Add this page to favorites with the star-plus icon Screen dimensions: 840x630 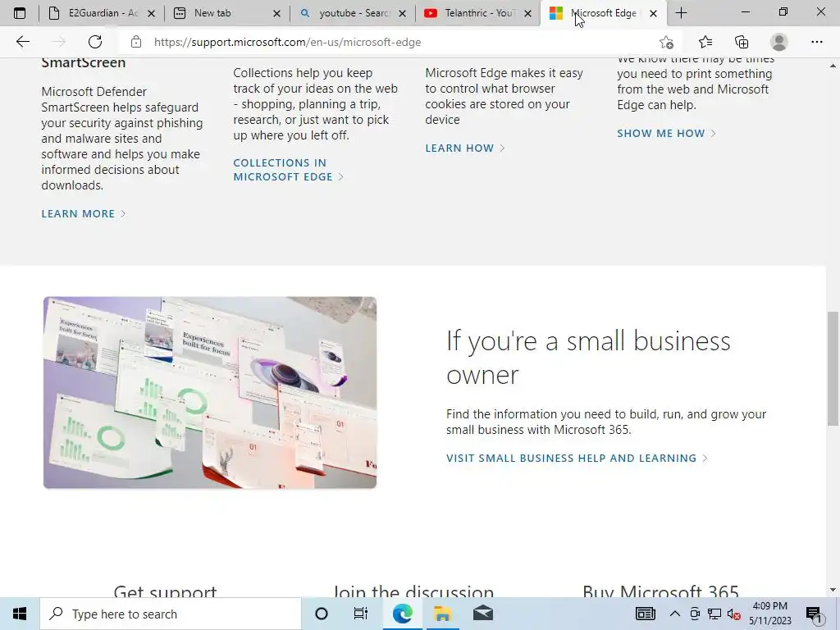pos(666,42)
